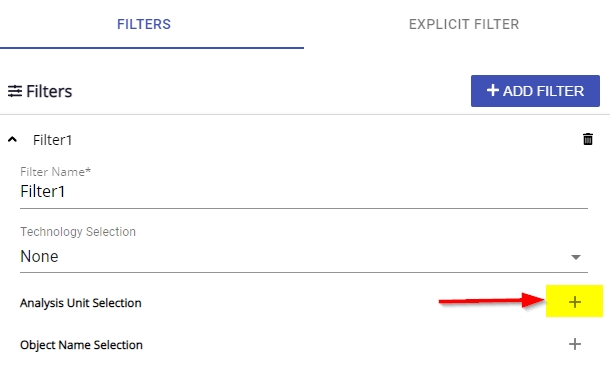Add an Object Name Selection with plus icon
This screenshot has height=368, width=610.
pyautogui.click(x=575, y=344)
